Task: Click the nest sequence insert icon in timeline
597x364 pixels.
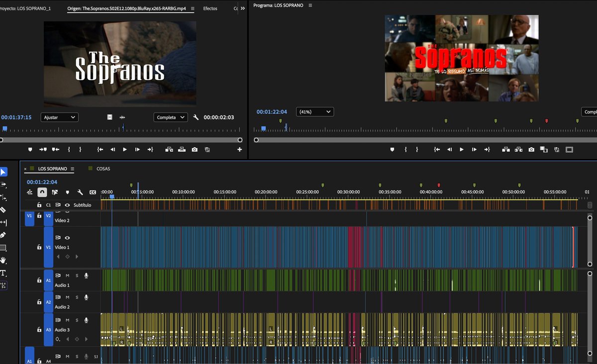Action: click(29, 192)
